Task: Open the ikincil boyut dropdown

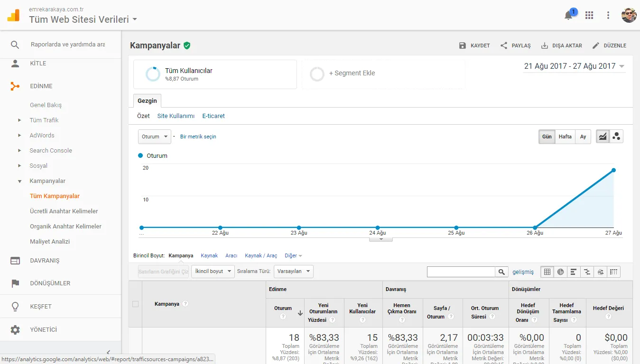Action: (x=213, y=272)
